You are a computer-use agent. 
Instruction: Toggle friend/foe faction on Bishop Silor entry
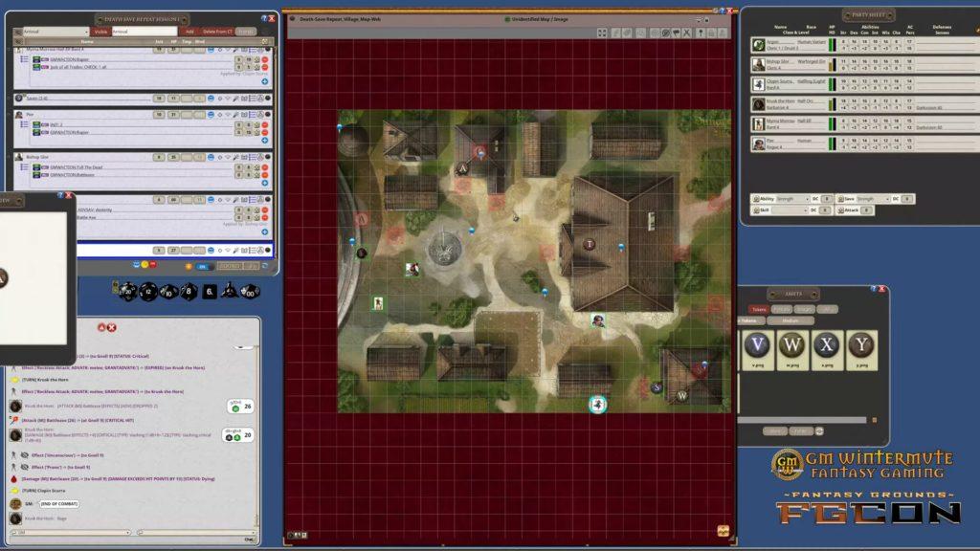click(211, 158)
